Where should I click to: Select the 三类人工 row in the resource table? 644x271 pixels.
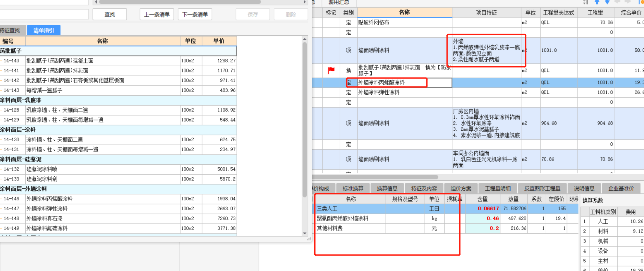(446, 209)
